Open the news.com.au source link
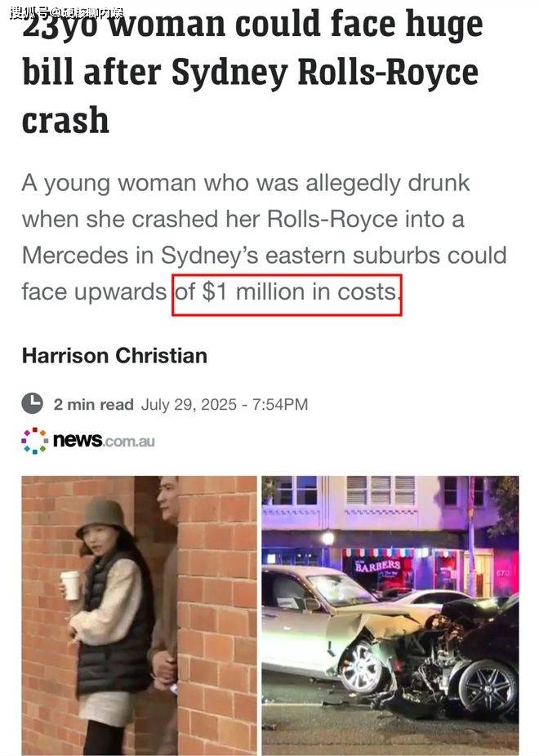 pos(88,441)
